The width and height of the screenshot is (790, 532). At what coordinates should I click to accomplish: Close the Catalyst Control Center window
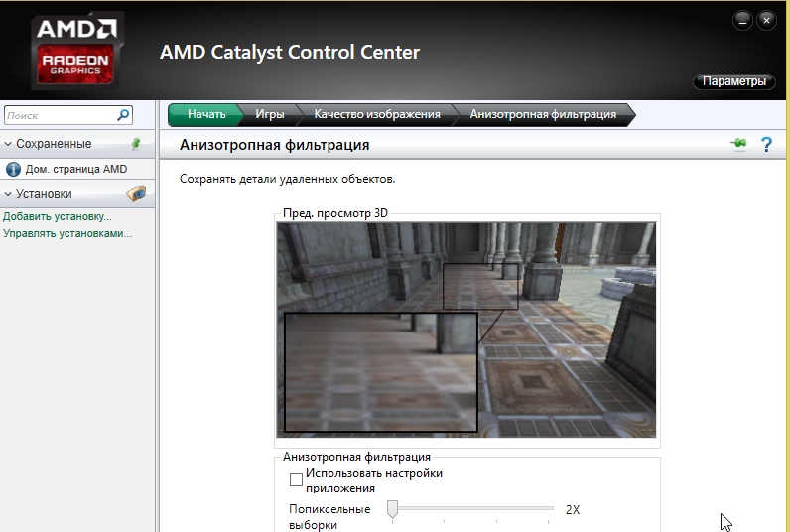click(767, 20)
